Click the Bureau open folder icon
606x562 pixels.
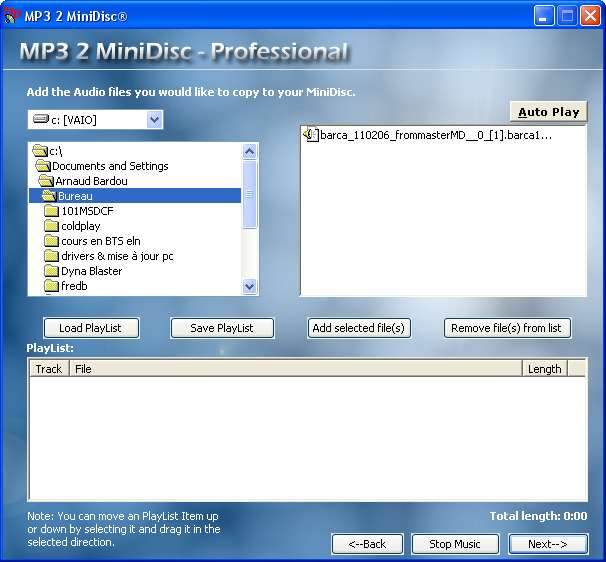[x=49, y=196]
